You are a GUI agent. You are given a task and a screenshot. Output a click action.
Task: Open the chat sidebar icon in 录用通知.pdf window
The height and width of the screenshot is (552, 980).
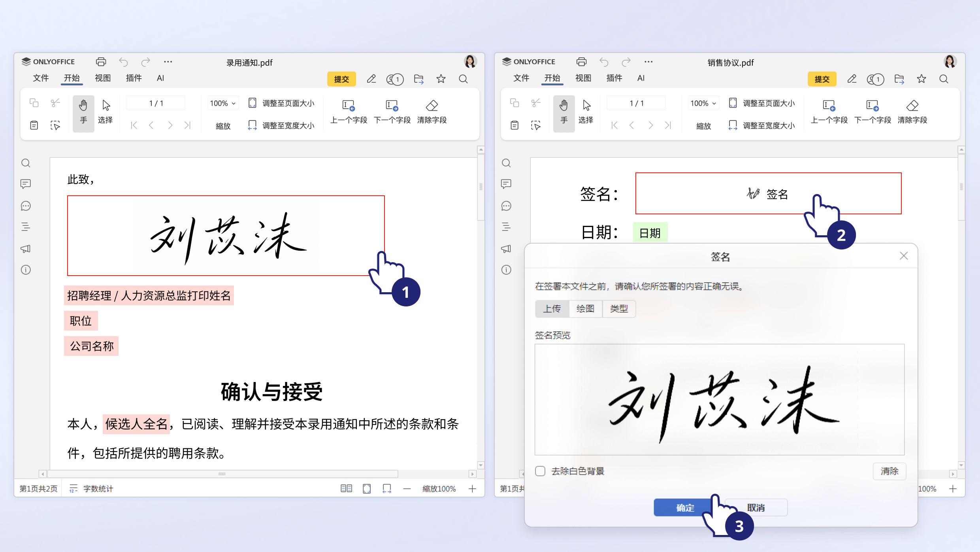click(x=26, y=206)
